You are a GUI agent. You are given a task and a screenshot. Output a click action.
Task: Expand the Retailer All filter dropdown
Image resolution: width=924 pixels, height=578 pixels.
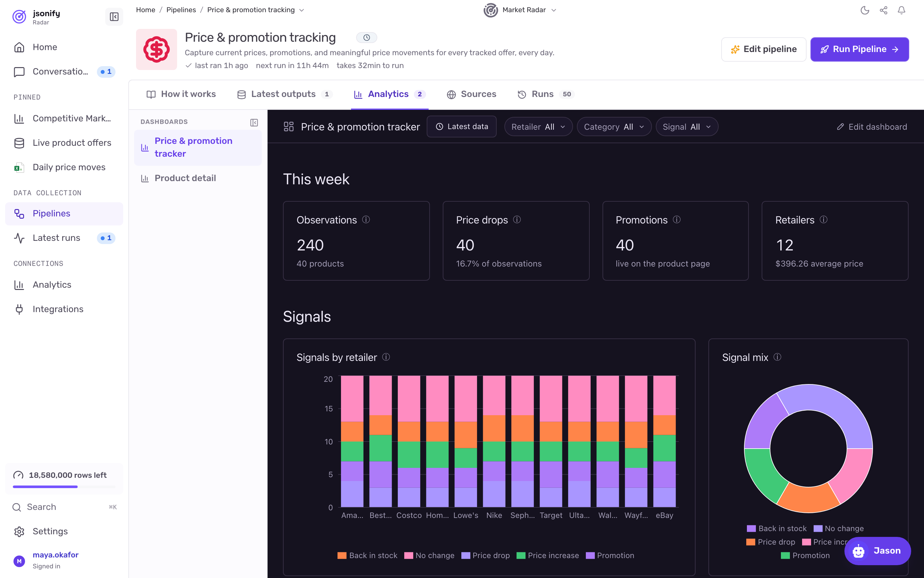[538, 127]
